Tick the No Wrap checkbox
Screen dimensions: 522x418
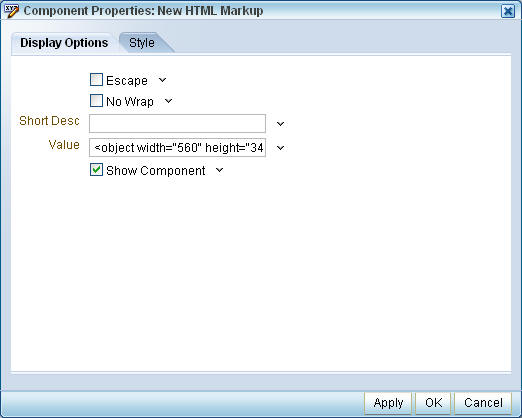coord(96,101)
